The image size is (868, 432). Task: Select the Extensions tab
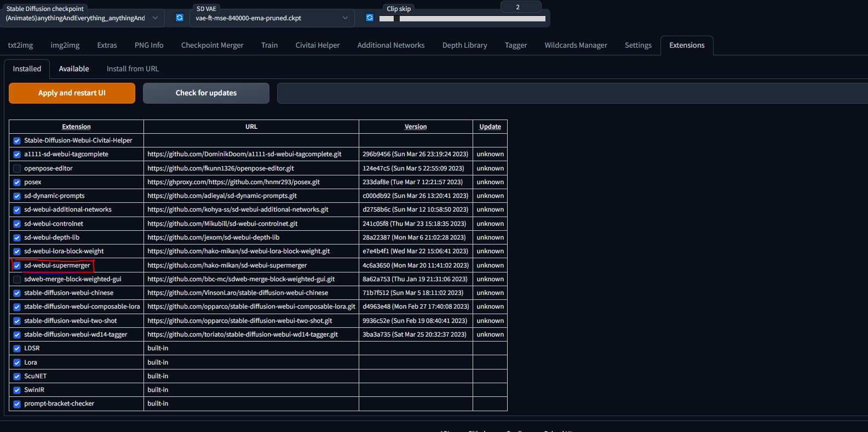point(687,46)
